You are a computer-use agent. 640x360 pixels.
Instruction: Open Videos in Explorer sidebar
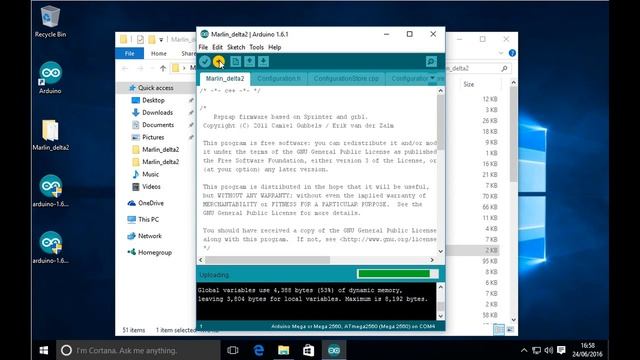click(151, 187)
